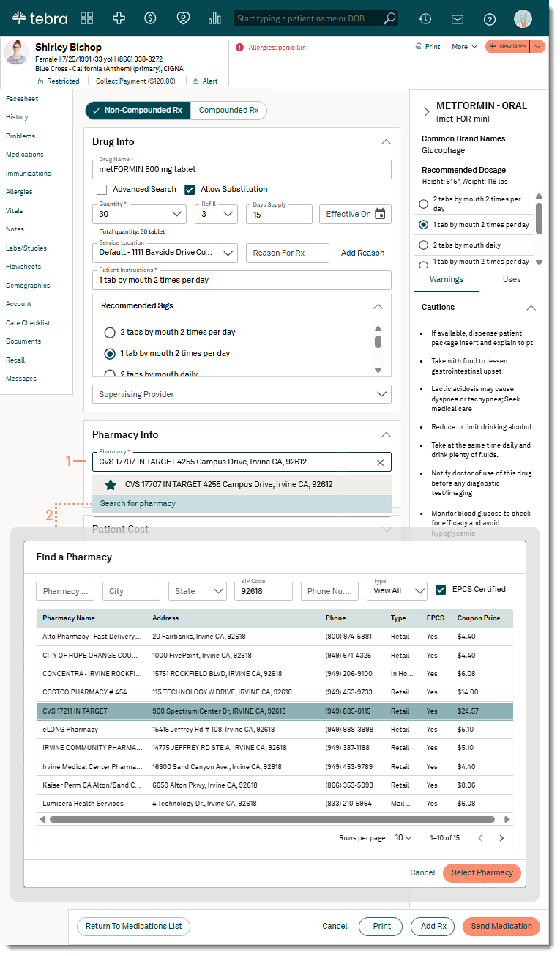
Task: Go to previous page of pharmacies
Action: pyautogui.click(x=480, y=838)
